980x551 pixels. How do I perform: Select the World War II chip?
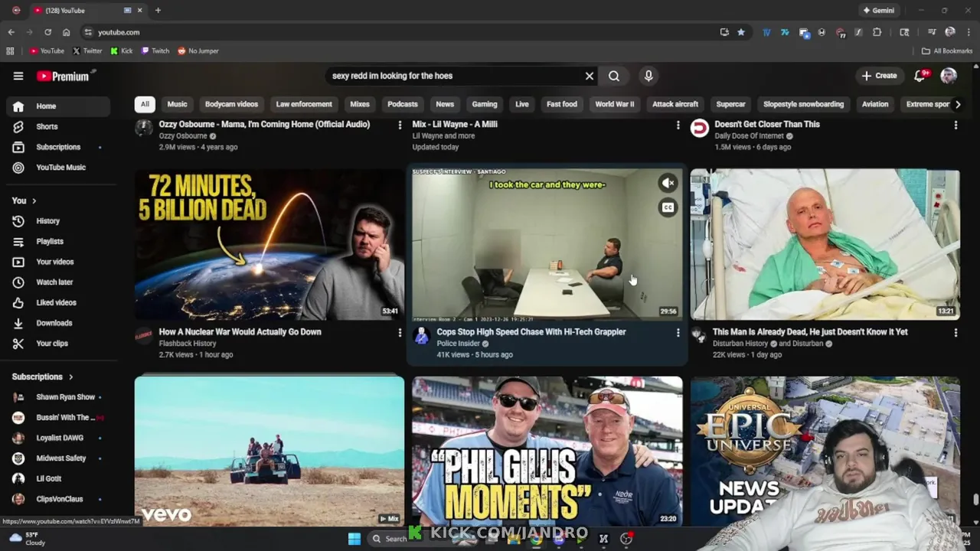tap(615, 104)
